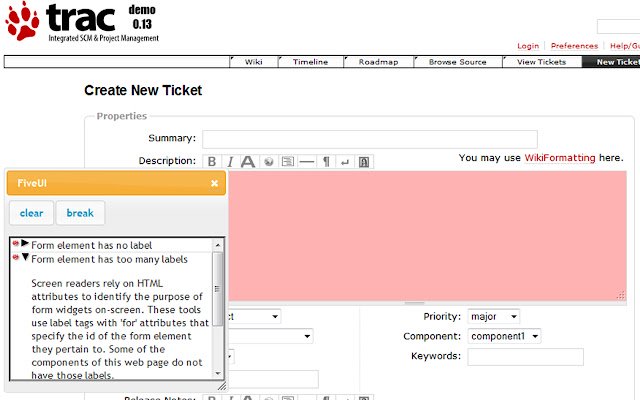Focus the Keywords input field
Screen dimensions: 640x400
[525, 357]
